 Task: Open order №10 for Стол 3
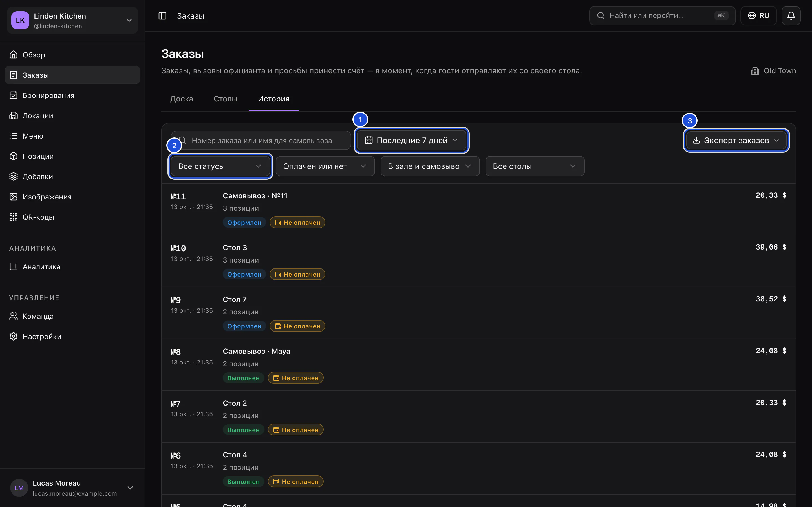pyautogui.click(x=478, y=261)
